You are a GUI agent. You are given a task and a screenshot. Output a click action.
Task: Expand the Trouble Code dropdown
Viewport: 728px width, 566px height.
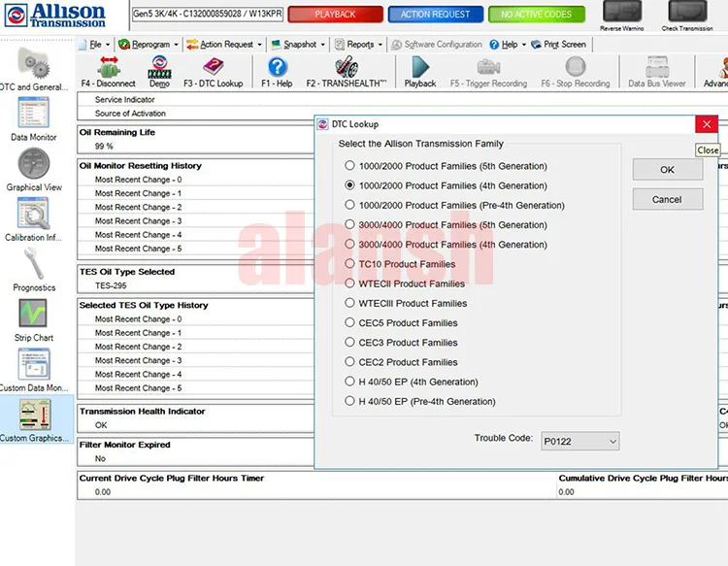click(612, 441)
